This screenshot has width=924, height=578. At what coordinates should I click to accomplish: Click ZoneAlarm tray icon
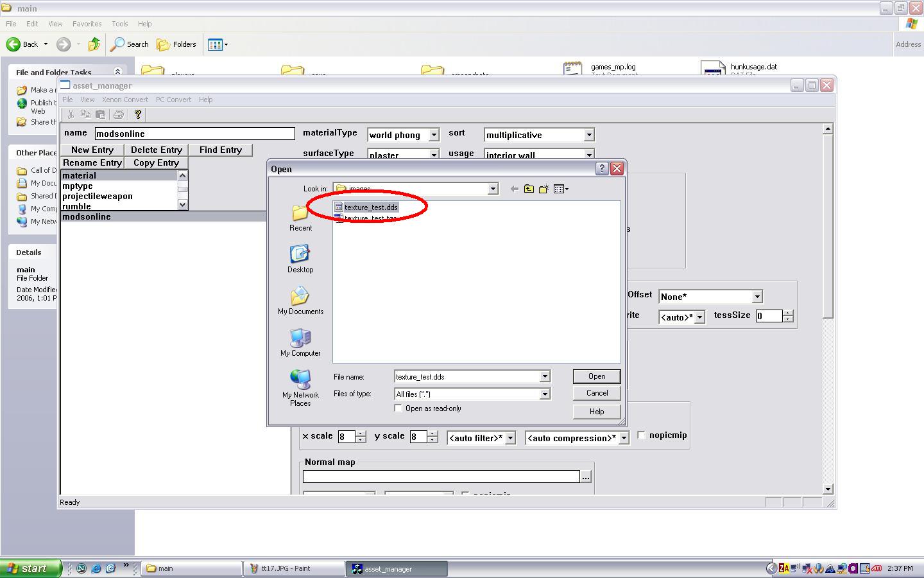tap(783, 568)
